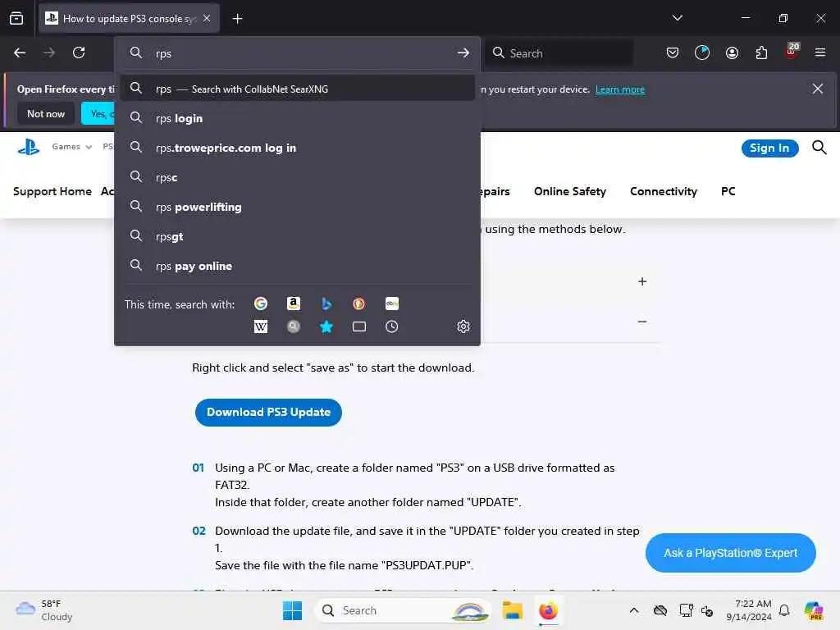Viewport: 840px width, 630px height.
Task: Collapse the open accordion minus section
Action: [642, 322]
